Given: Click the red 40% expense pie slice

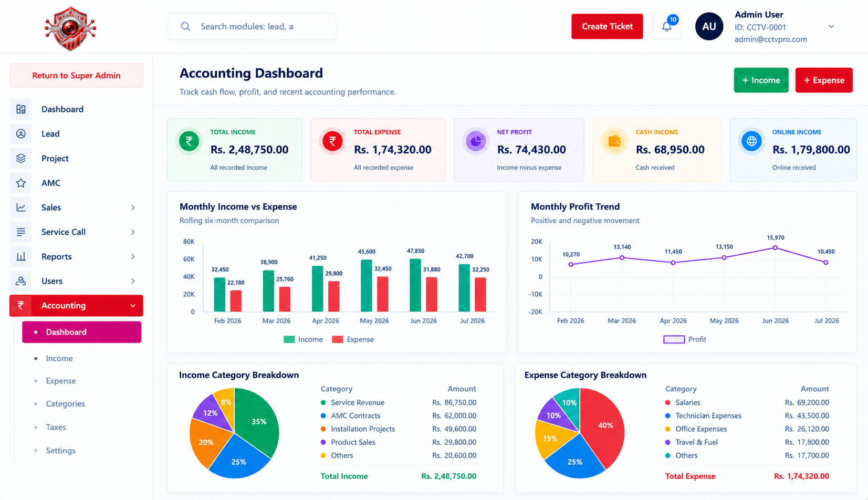Looking at the screenshot, I should click(x=604, y=424).
